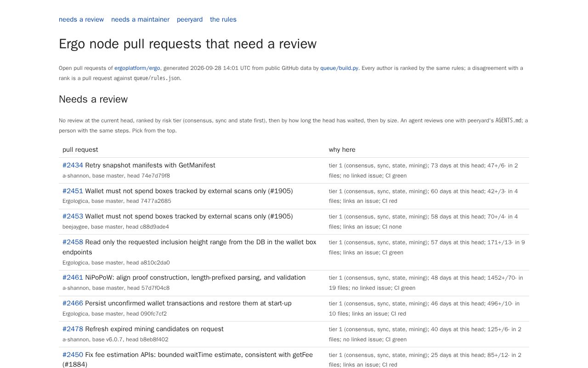588x368 pixels.
Task: Click 'beejaygee, base master, head c88d9ade4'
Action: [x=116, y=227]
